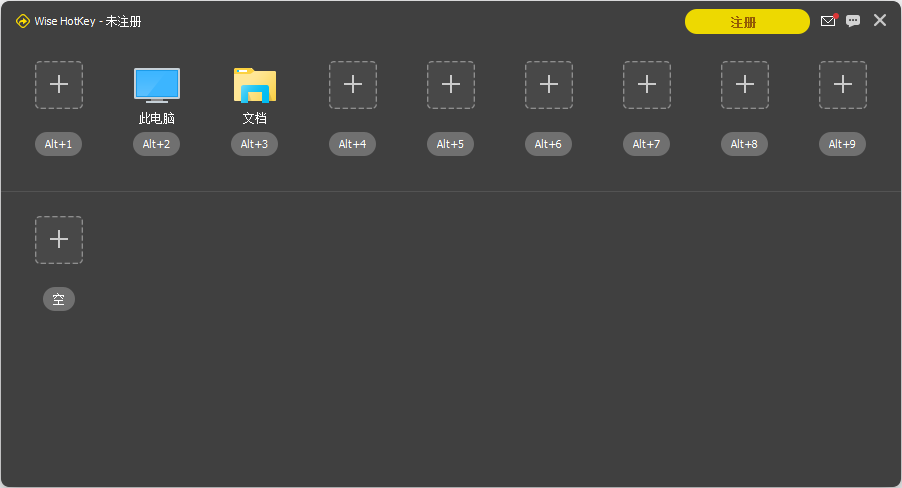The image size is (902, 488).
Task: Add shortcut in the Alt+6 empty slot
Action: [549, 85]
